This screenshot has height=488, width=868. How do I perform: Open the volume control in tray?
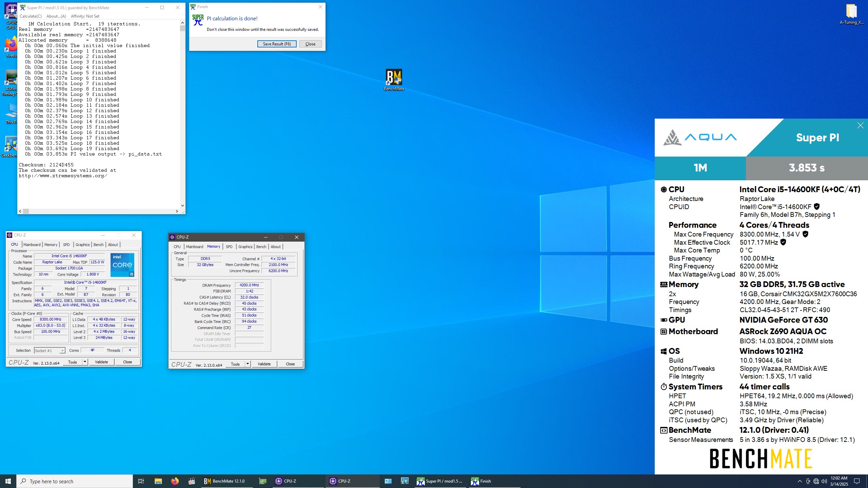click(824, 481)
